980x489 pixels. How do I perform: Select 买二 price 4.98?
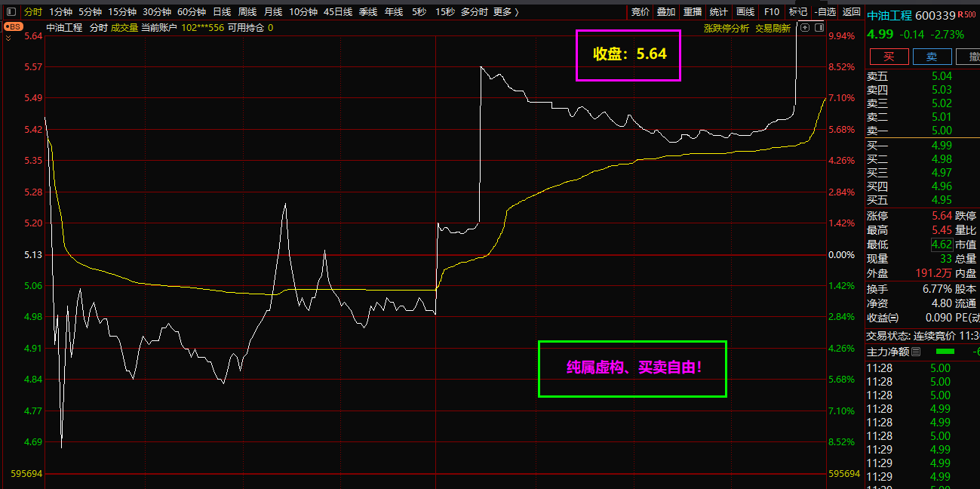[x=942, y=159]
